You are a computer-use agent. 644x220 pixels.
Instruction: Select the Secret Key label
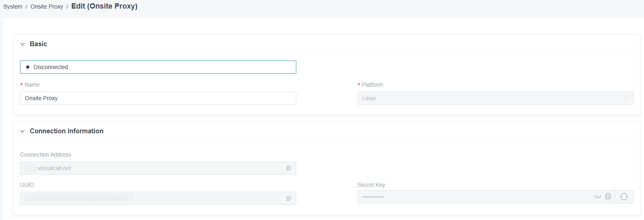[x=371, y=185]
